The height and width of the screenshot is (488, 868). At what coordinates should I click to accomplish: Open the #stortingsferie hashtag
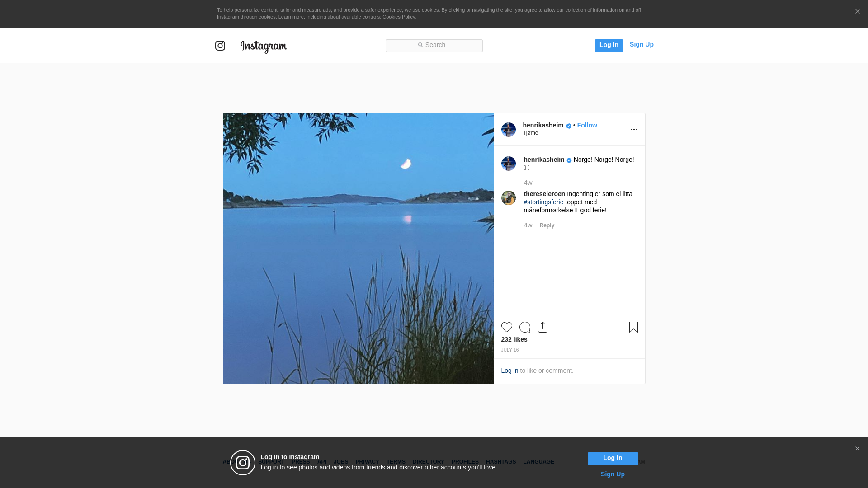click(x=543, y=202)
